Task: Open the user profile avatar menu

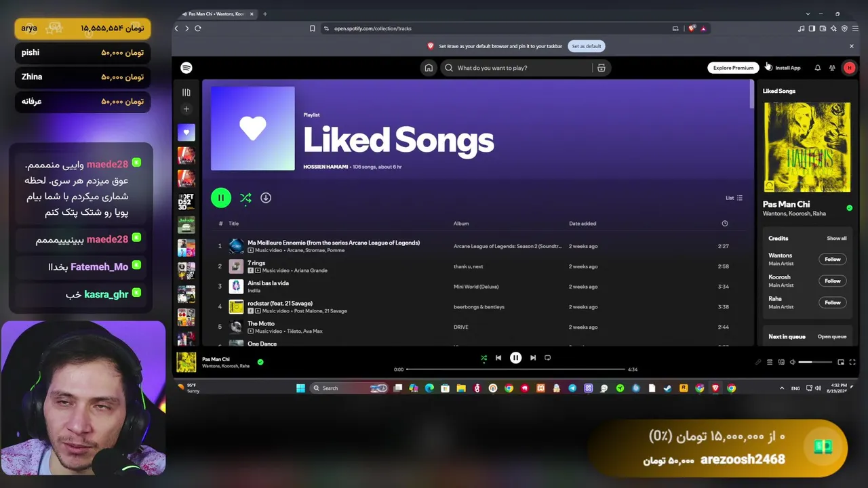Action: [849, 68]
